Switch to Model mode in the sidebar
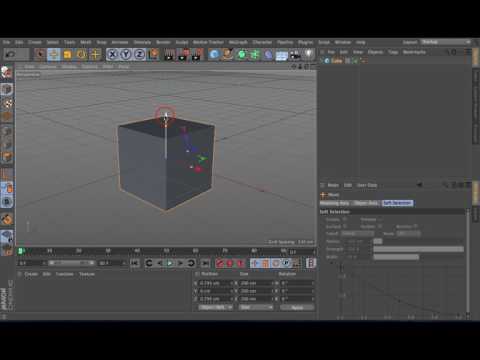 pyautogui.click(x=7, y=89)
